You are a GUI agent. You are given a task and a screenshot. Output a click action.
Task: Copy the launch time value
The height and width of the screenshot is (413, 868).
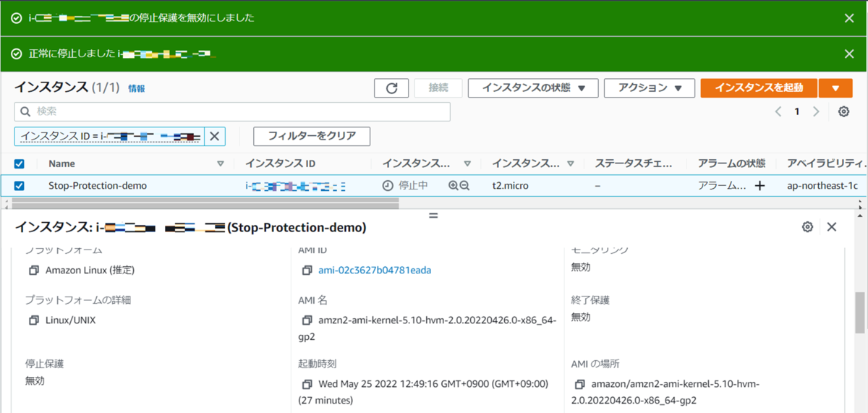click(x=307, y=384)
